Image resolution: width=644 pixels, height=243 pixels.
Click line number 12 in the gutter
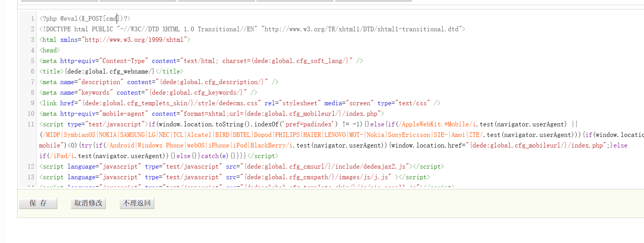pos(31,166)
